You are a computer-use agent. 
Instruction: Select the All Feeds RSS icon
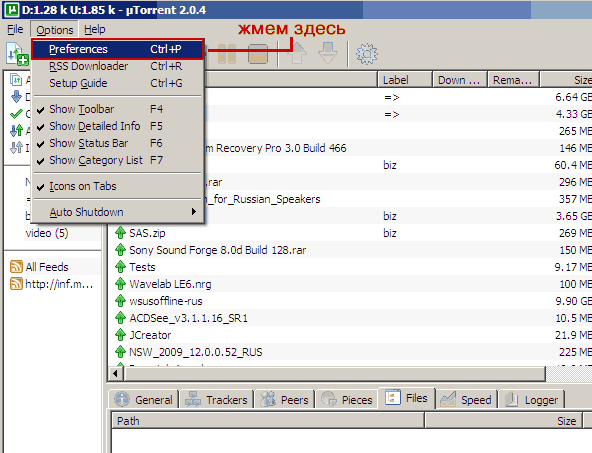(x=16, y=267)
